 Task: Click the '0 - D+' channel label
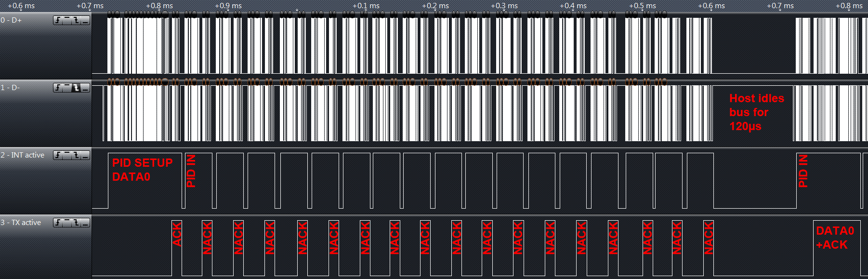pos(12,20)
